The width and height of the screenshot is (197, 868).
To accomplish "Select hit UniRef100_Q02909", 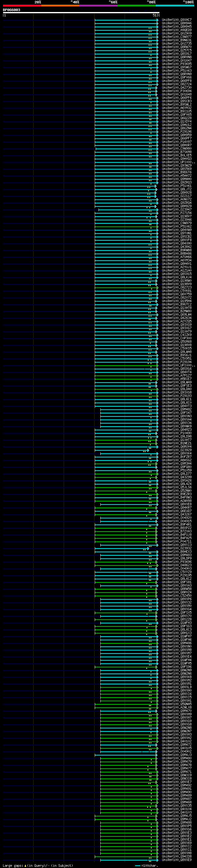I will (x=177, y=33).
